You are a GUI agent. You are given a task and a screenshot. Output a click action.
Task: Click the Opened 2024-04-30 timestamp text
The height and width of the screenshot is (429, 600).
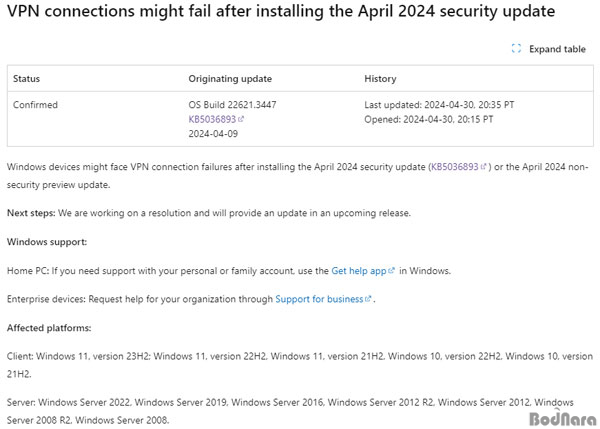click(x=429, y=119)
